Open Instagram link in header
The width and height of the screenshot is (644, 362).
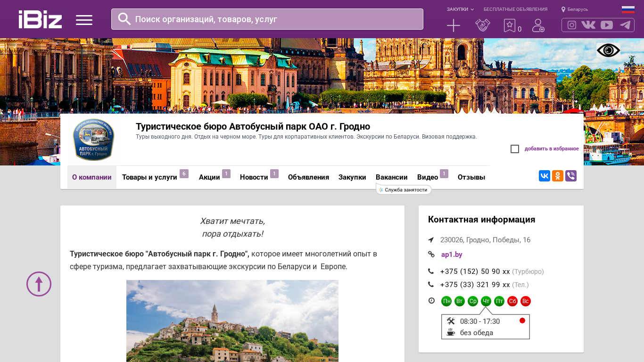(572, 25)
